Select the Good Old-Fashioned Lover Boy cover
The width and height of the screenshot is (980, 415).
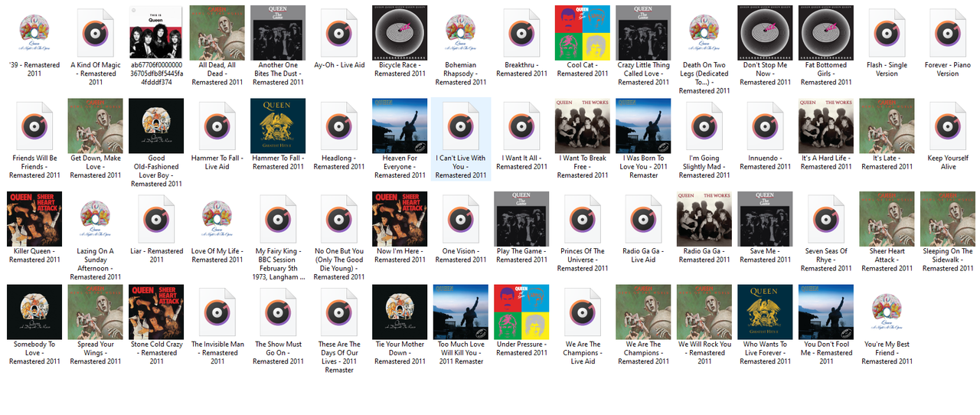pyautogui.click(x=156, y=126)
